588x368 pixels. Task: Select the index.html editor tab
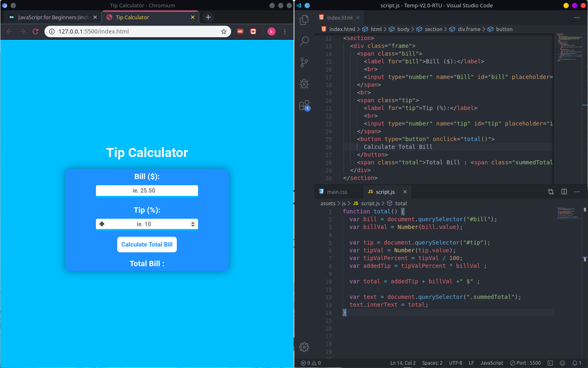click(340, 18)
